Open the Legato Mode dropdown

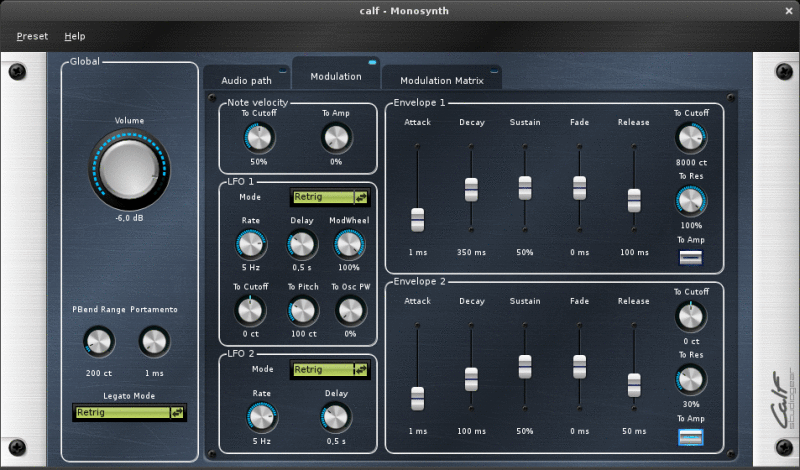129,412
